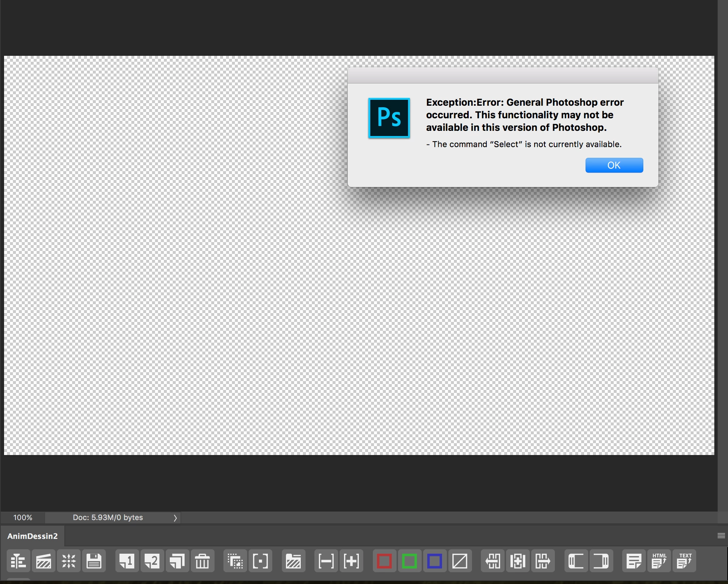728x584 pixels.
Task: Click the green square color label
Action: tap(409, 561)
